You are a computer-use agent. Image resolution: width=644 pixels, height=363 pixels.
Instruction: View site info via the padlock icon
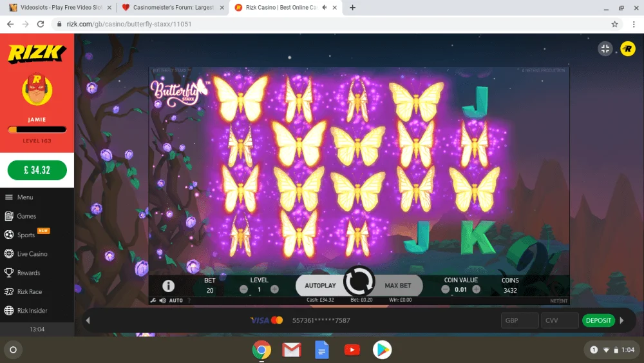tap(59, 25)
